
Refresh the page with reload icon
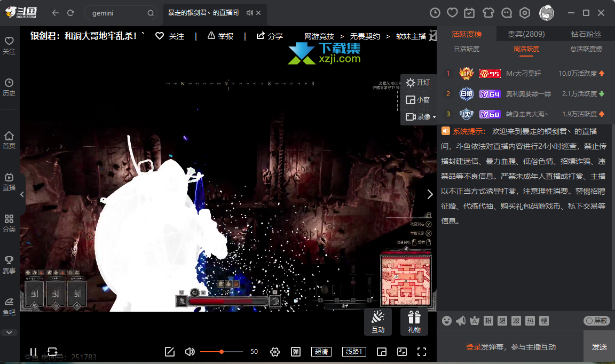click(x=70, y=13)
